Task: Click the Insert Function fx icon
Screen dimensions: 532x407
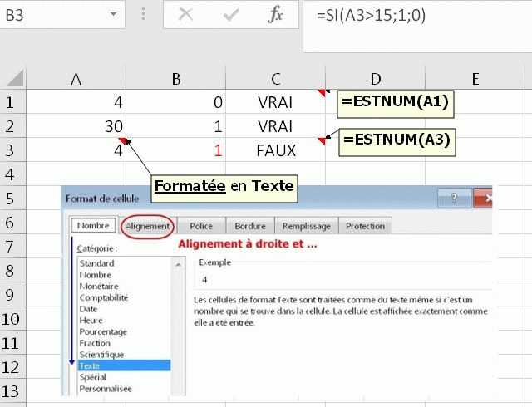Action: 275,15
